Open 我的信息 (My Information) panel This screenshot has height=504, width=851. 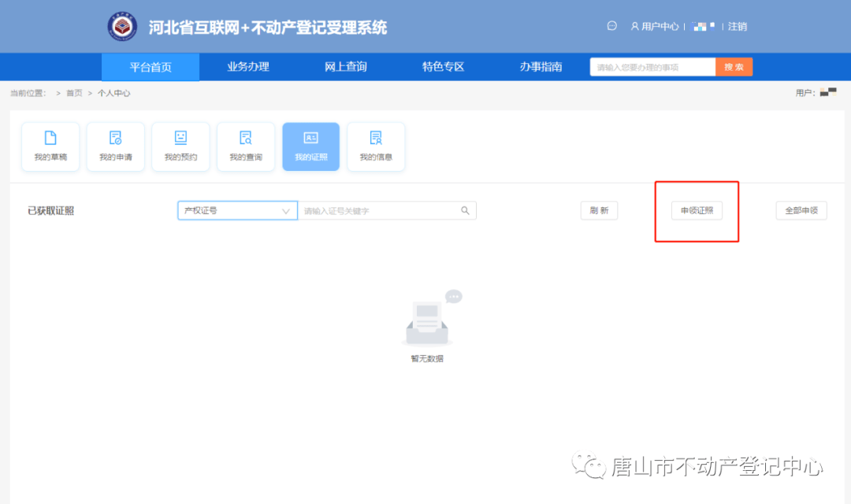(x=376, y=146)
